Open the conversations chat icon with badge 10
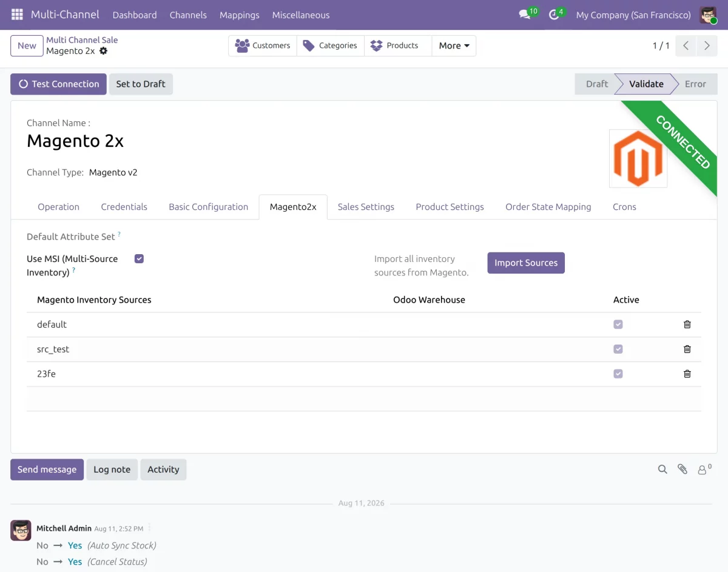 [x=525, y=15]
